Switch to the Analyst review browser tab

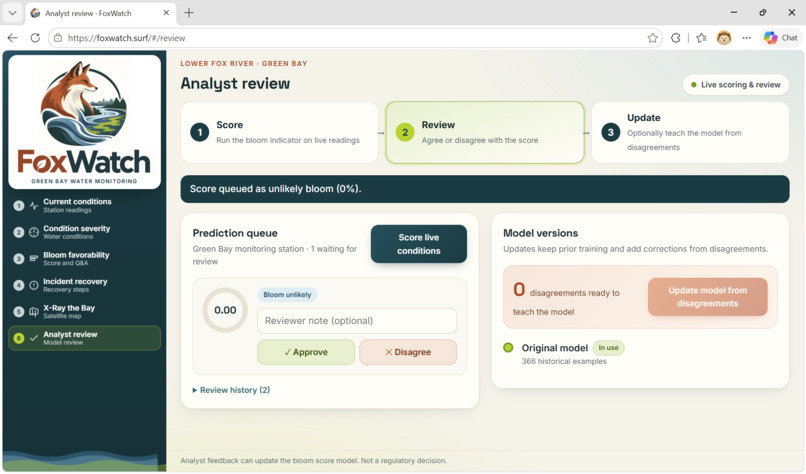point(100,13)
